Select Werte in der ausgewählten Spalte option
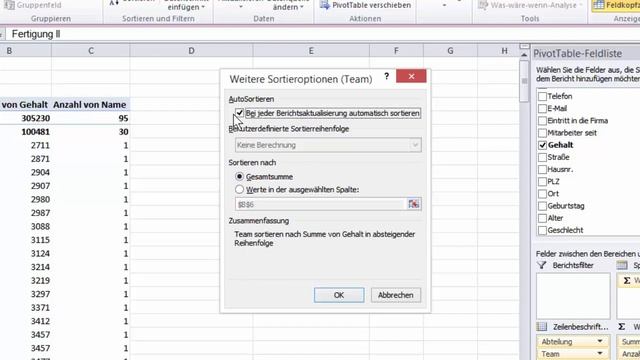Image resolution: width=640 pixels, height=360 pixels. 240,189
